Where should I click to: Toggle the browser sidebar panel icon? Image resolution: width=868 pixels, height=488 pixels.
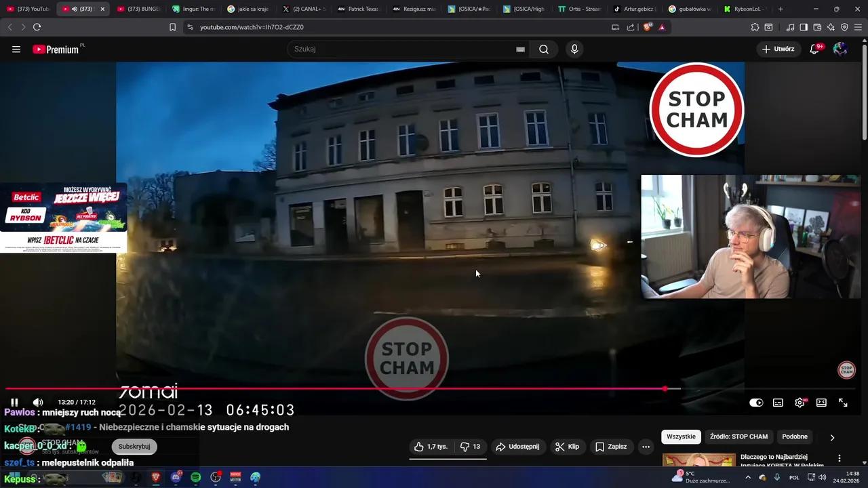804,27
